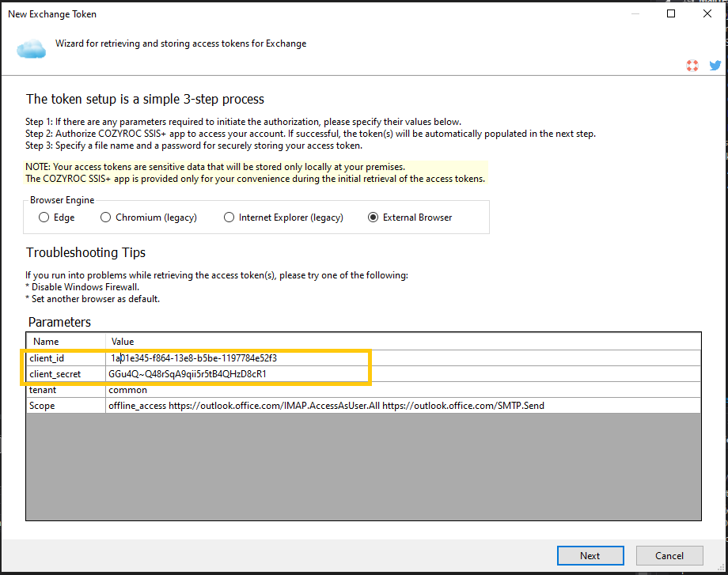Pick the External Browser radio option
The height and width of the screenshot is (575, 728).
coord(373,218)
